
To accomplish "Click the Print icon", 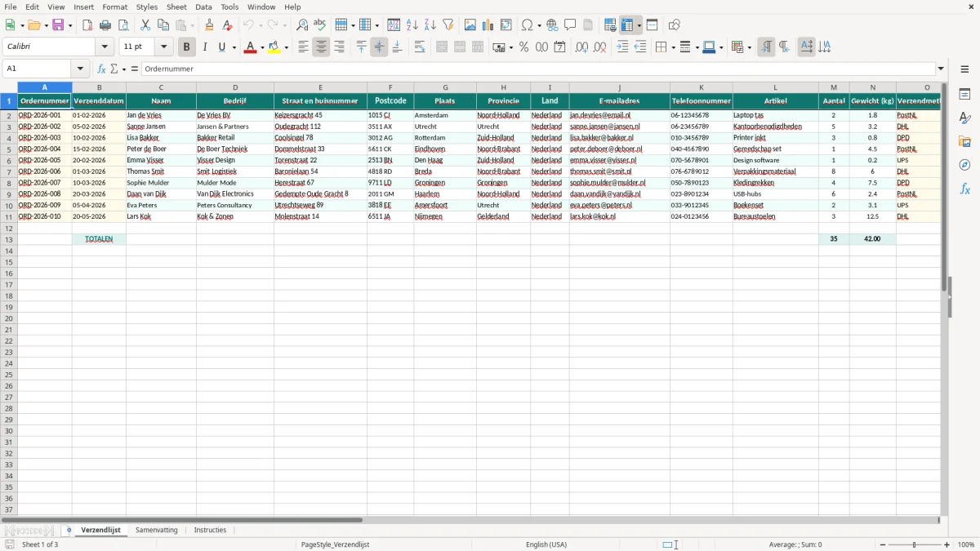I will pyautogui.click(x=105, y=25).
